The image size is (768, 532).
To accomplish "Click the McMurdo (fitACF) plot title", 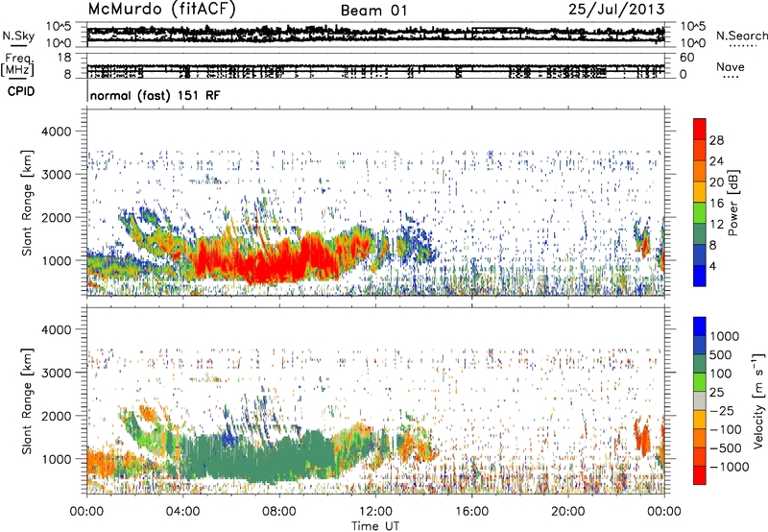I will click(162, 10).
